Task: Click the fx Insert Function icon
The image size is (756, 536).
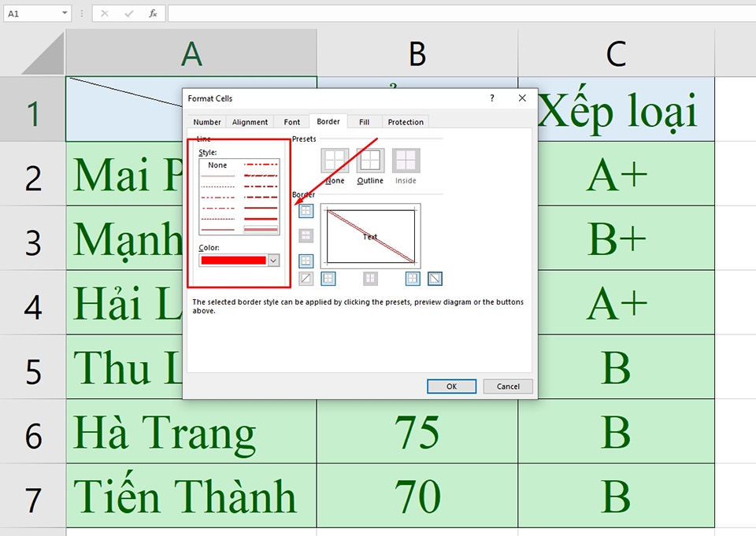Action: 153,13
